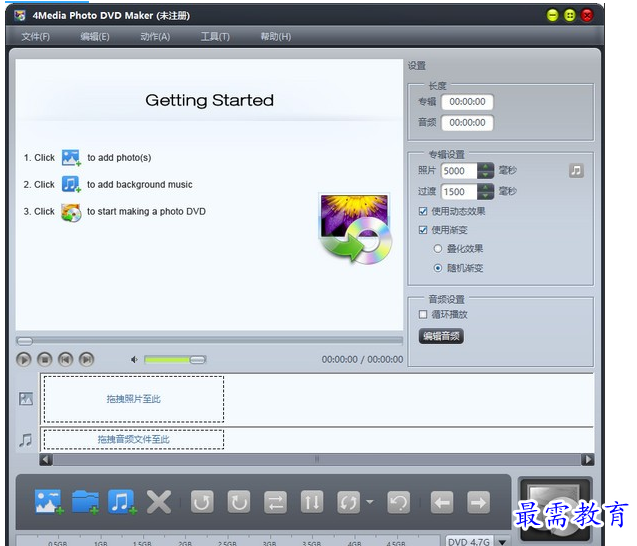This screenshot has width=637, height=546.
Task: Click the photo duration field showing 5000
Action: [x=459, y=171]
